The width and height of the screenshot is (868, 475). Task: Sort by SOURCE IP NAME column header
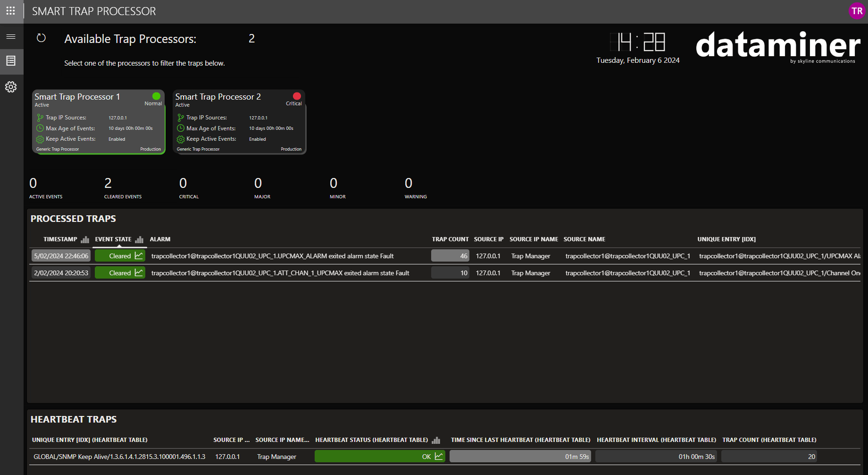(x=534, y=239)
